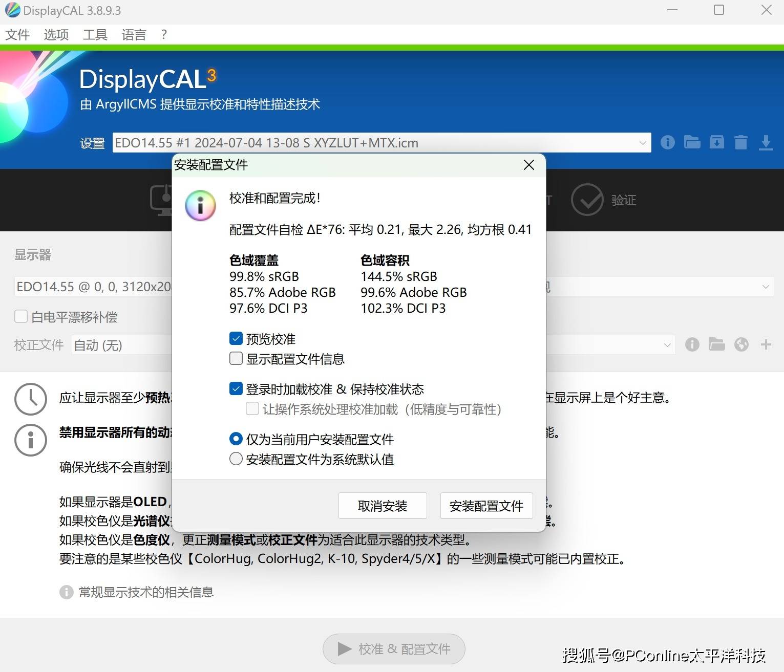Viewport: 784px width, 672px height.
Task: Open the verification (验证) checkmark icon
Action: [x=587, y=200]
